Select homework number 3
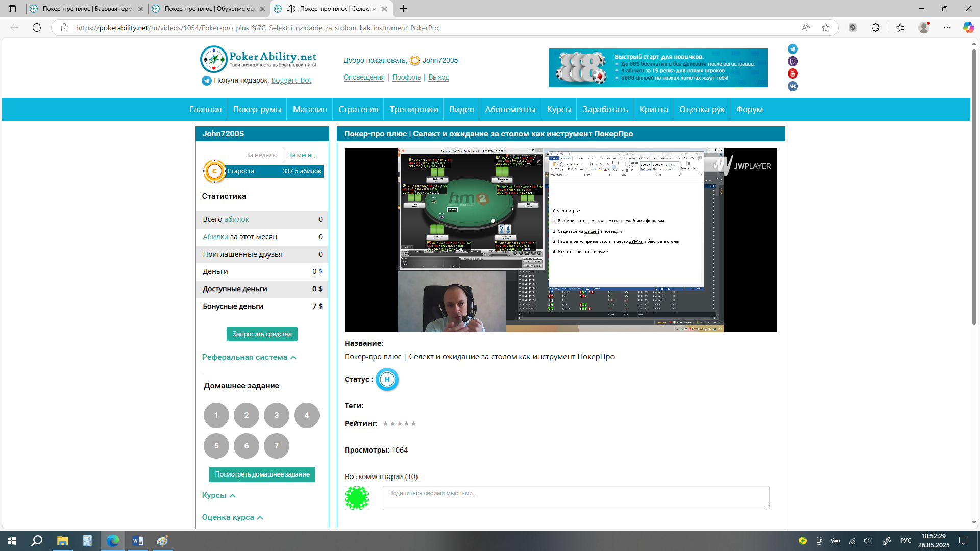 point(276,415)
